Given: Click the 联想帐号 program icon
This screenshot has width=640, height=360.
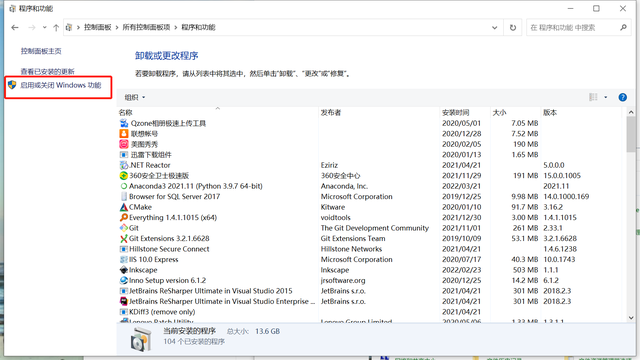Looking at the screenshot, I should (124, 133).
